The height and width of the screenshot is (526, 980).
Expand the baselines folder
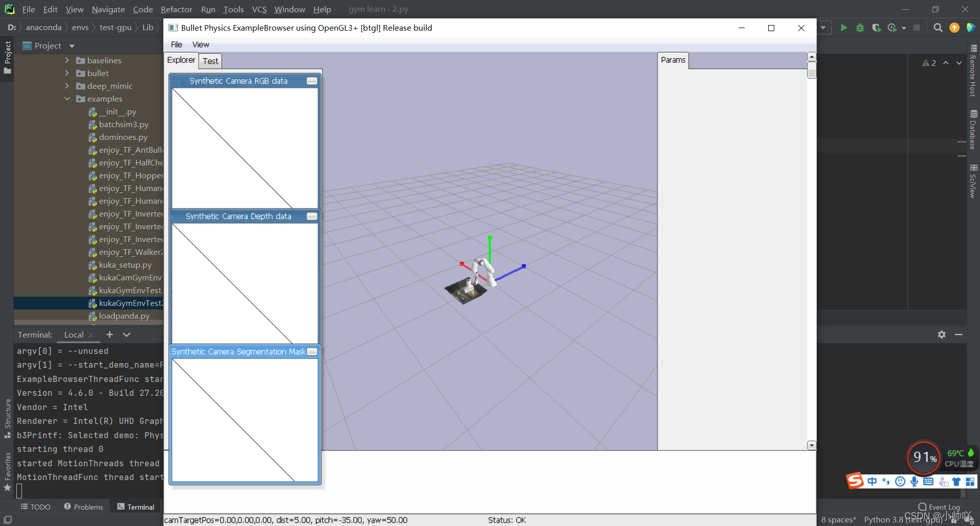tap(67, 60)
